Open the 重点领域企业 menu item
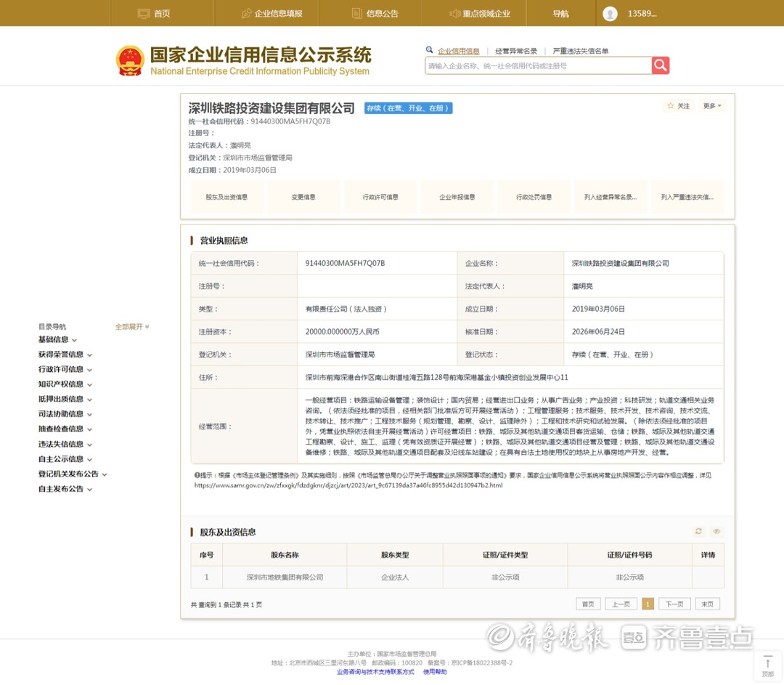Screen dimensions: 784x685 pos(480,14)
